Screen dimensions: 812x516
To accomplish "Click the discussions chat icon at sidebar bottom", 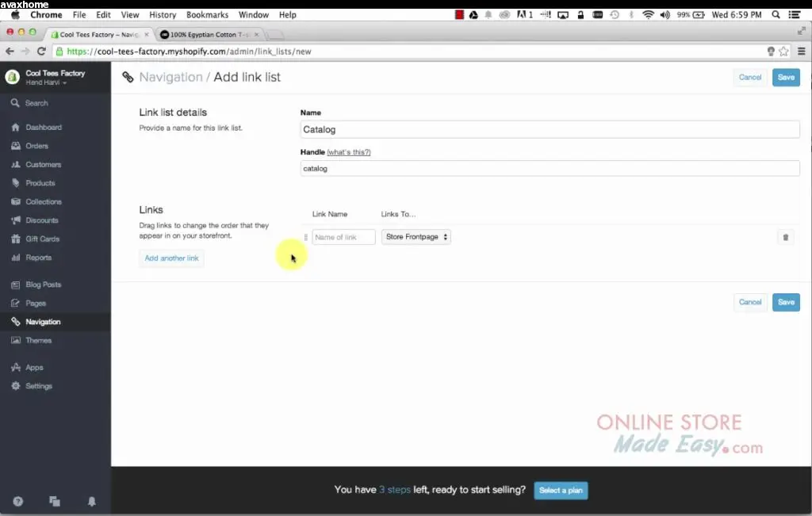I will 55,501.
